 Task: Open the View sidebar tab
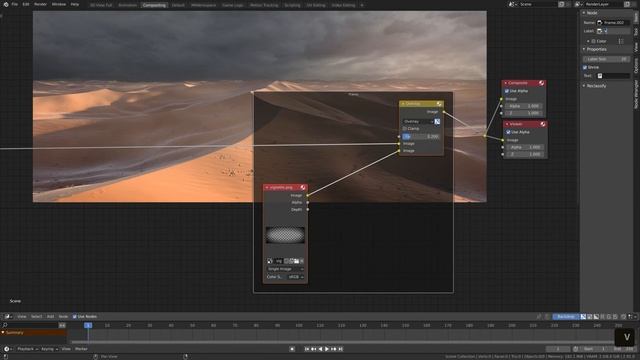[x=636, y=47]
